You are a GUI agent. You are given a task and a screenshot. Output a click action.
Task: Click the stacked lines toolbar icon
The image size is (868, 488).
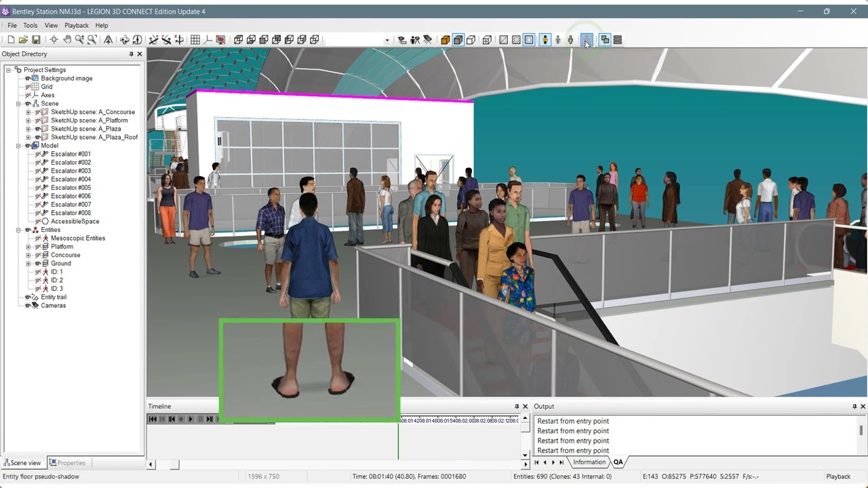tap(617, 40)
